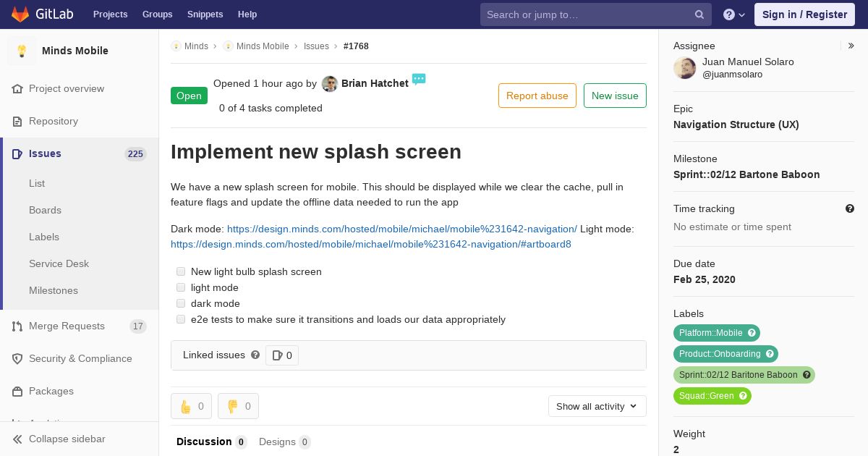This screenshot has width=868, height=456.
Task: Click the Repository icon in sidebar
Action: [17, 121]
